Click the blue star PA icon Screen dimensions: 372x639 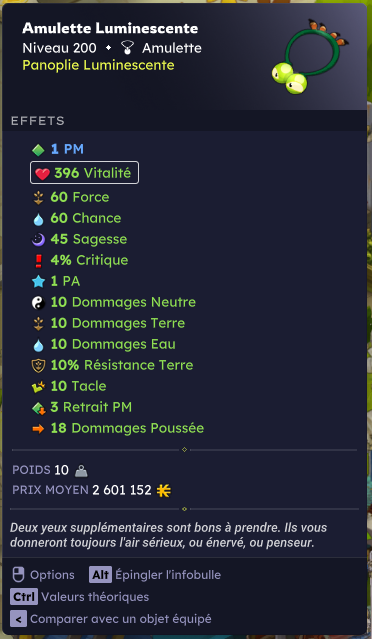click(x=38, y=282)
